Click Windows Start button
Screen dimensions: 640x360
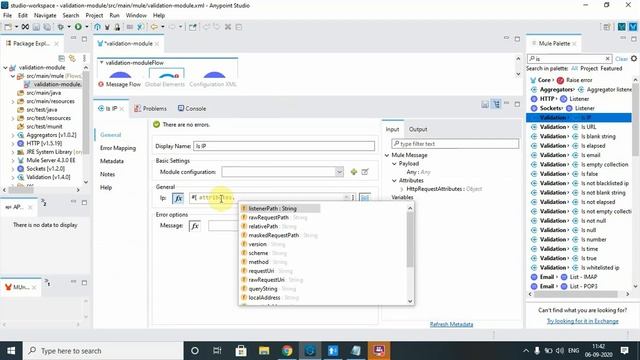11,351
